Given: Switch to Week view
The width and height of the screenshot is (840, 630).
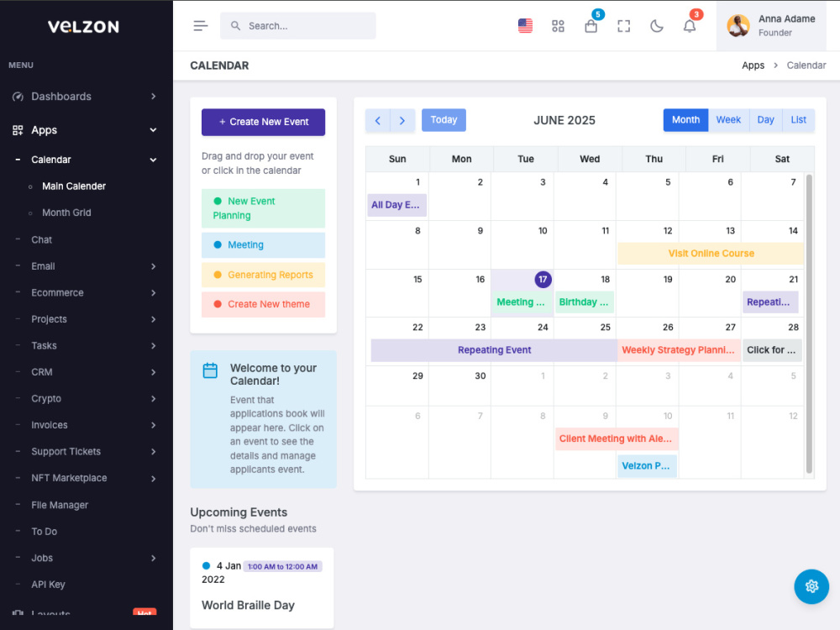Looking at the screenshot, I should coord(728,120).
